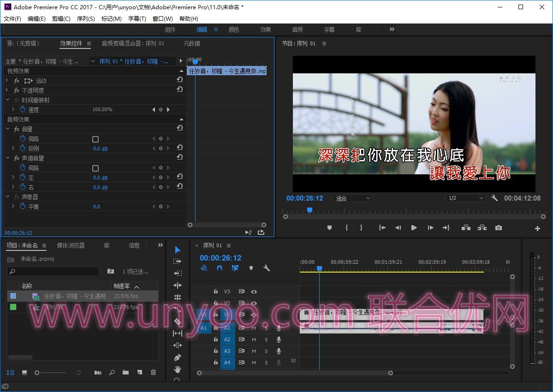The width and height of the screenshot is (553, 392).
Task: Open the File menu
Action: click(x=12, y=19)
